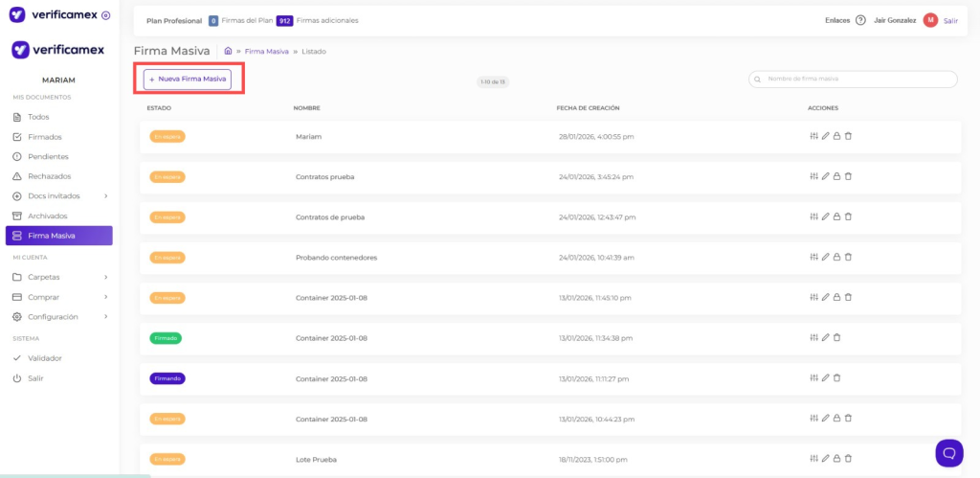This screenshot has width=980, height=478.
Task: Click home icon in breadcrumb
Action: point(228,51)
